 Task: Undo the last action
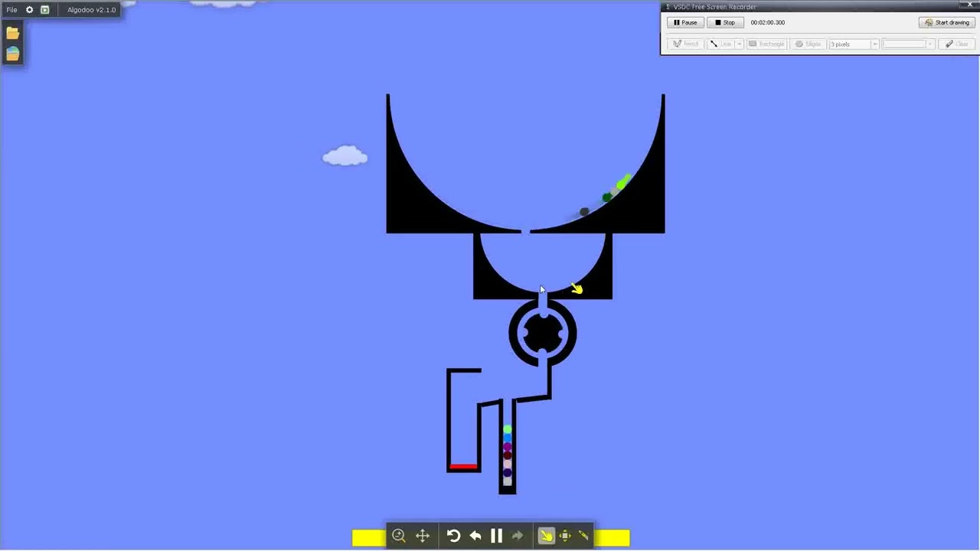click(475, 536)
